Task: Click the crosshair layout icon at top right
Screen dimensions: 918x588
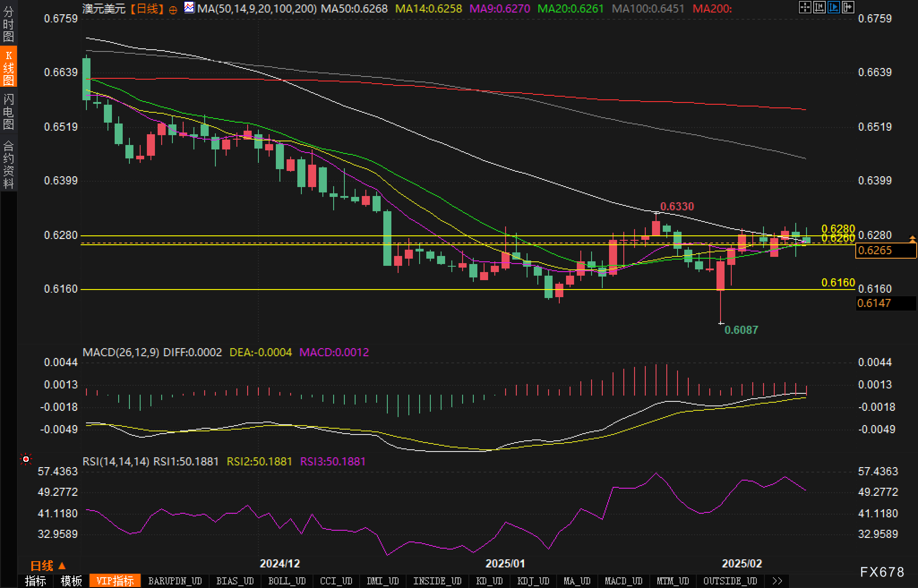Action: point(805,7)
